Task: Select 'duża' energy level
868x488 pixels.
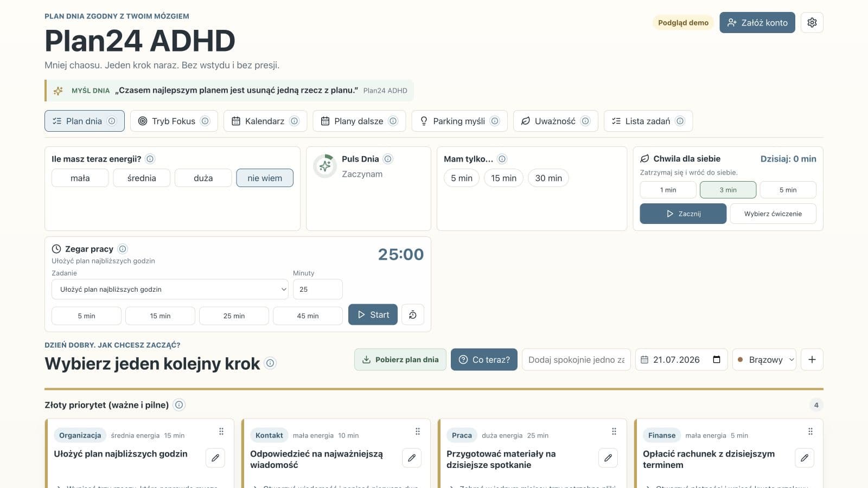Action: coord(203,178)
